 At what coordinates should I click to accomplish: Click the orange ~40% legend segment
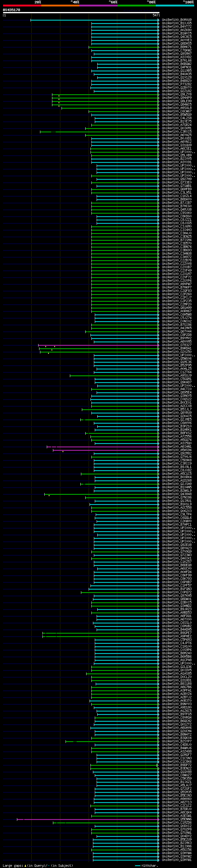coord(60,6)
